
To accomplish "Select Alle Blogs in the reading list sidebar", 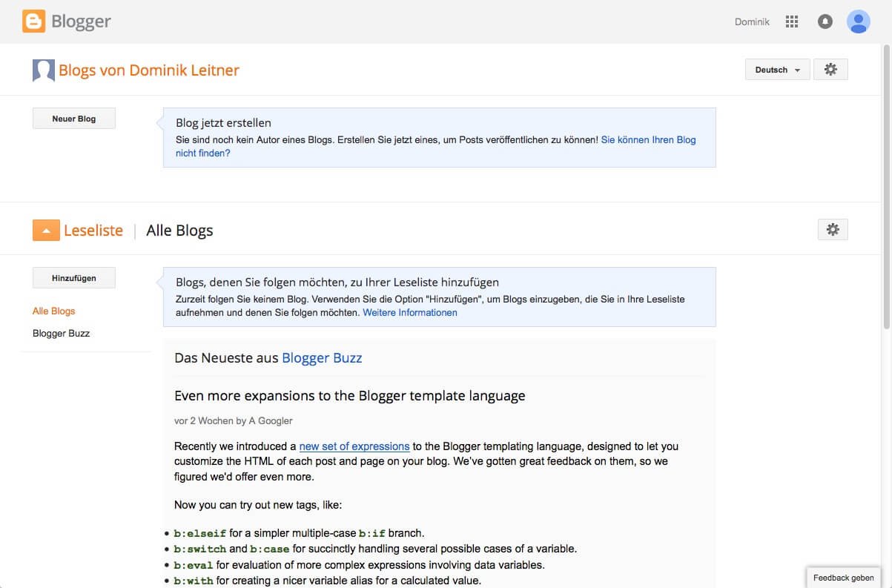I will pyautogui.click(x=53, y=311).
